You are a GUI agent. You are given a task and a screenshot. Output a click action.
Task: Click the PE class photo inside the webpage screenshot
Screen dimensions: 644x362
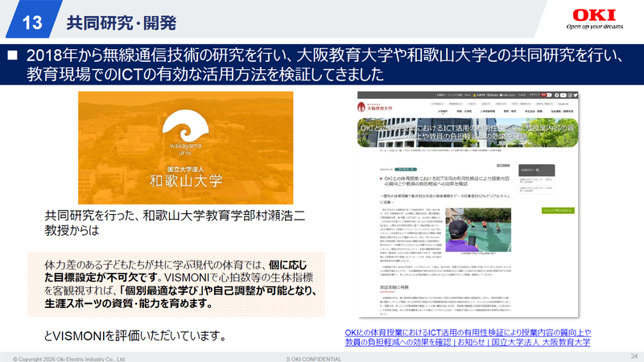[478, 230]
